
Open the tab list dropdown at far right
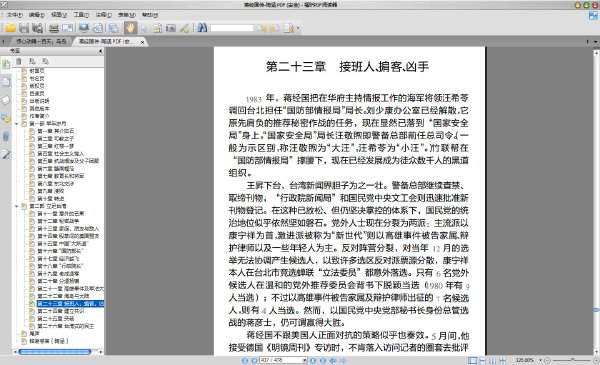[x=595, y=41]
